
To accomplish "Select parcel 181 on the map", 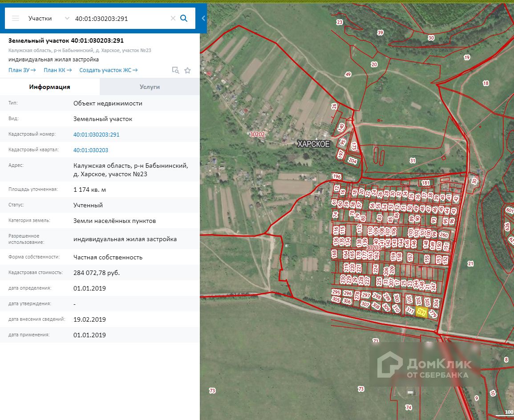I will click(426, 183).
